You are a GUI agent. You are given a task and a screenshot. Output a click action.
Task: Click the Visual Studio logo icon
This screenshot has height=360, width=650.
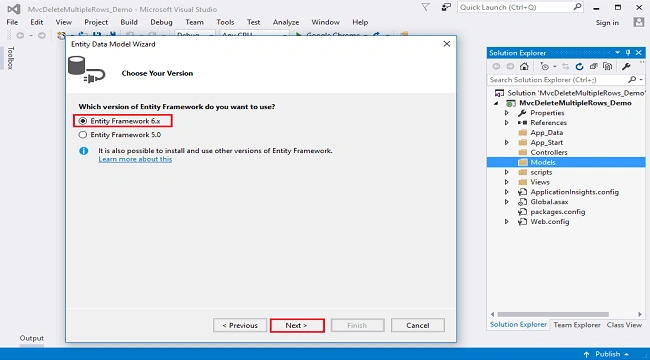[14, 9]
